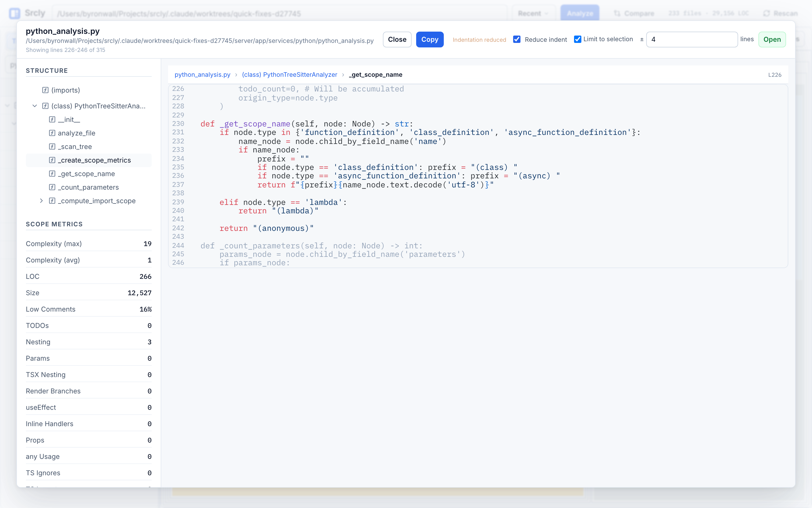Screen dimensions: 812x508
Task: Click the function icon beside analyze_file
Action: coord(52,133)
